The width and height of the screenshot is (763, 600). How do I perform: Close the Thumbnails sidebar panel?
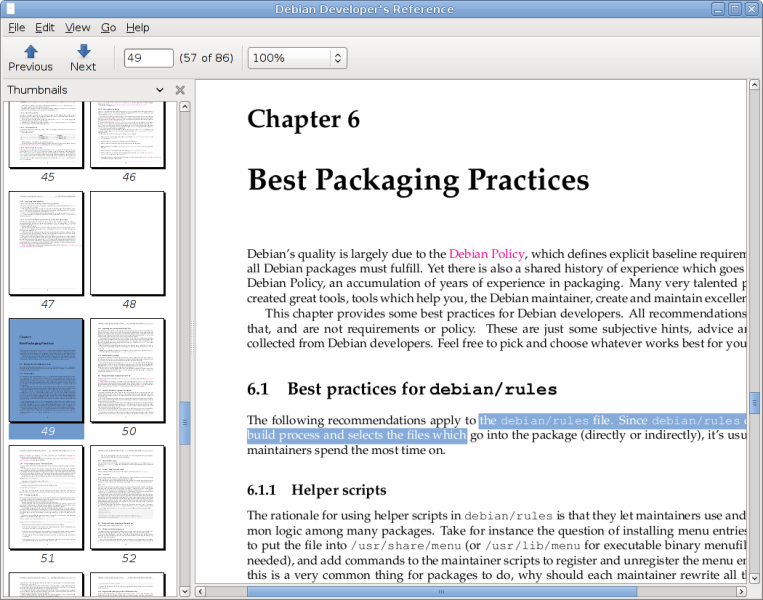click(x=180, y=90)
